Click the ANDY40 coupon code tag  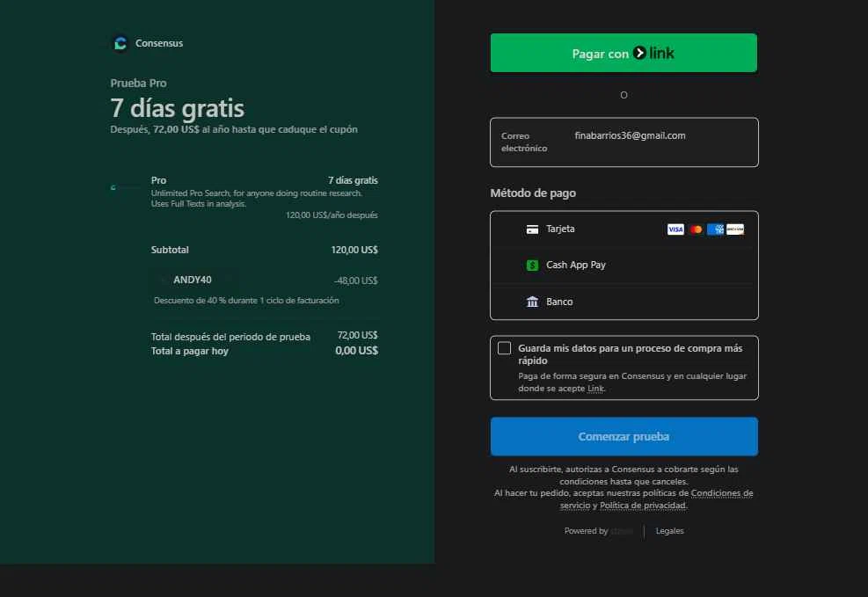pos(192,280)
